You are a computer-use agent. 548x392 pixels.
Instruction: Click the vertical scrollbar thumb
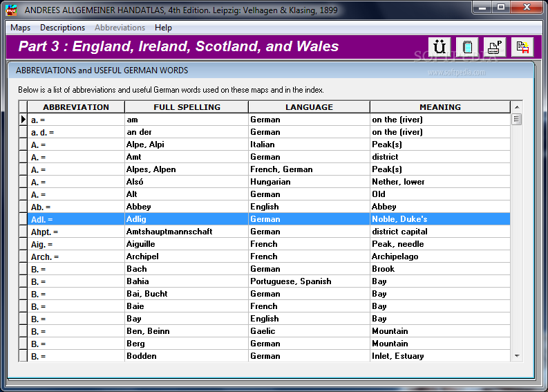517,119
